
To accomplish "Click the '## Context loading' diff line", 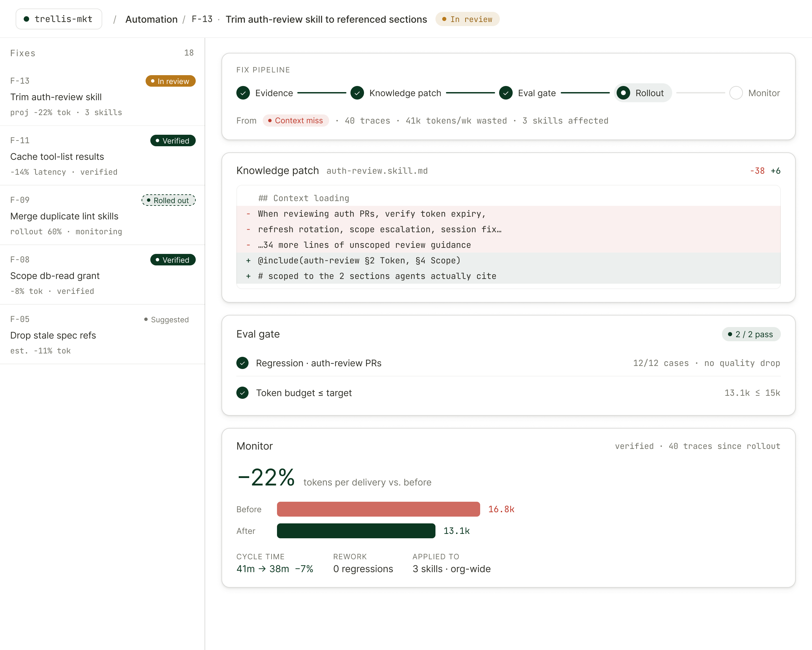I will click(x=509, y=198).
